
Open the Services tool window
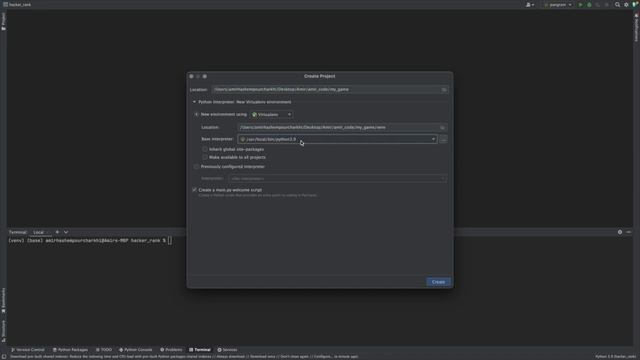point(227,350)
